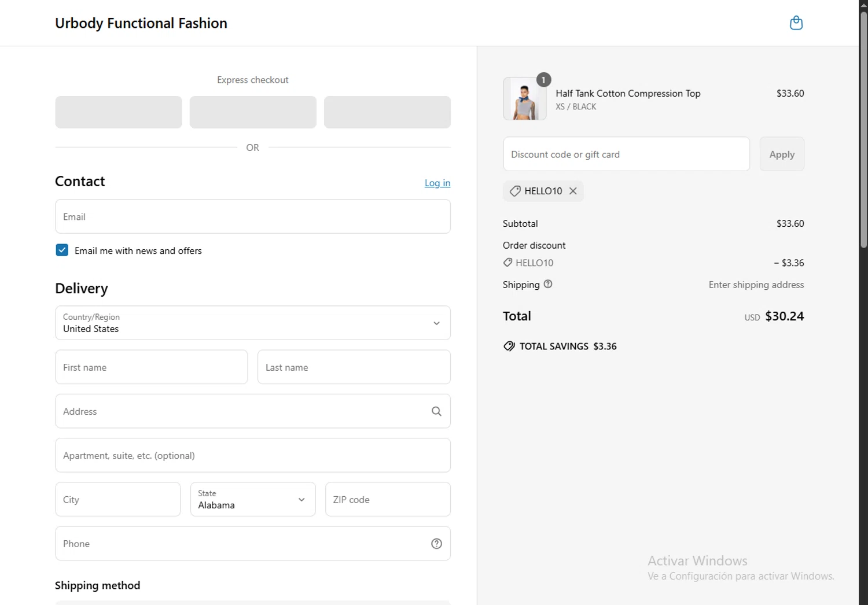
Task: Focus the Phone input field
Action: [x=253, y=543]
